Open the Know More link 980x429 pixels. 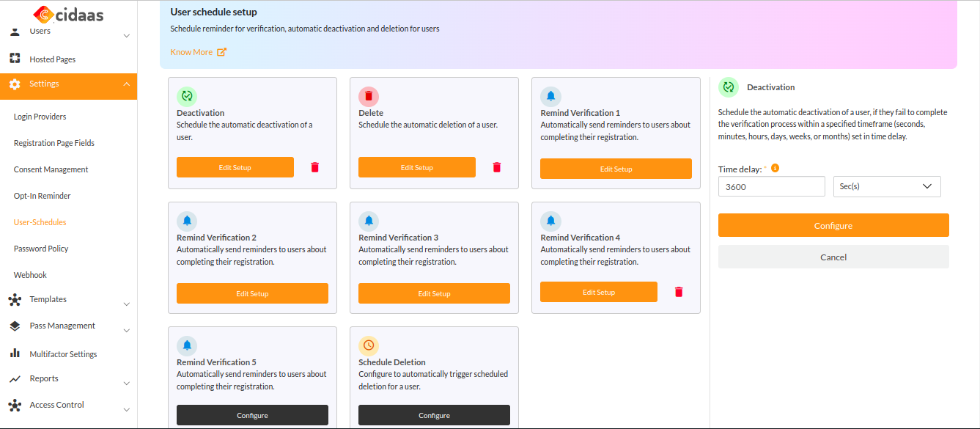click(192, 52)
